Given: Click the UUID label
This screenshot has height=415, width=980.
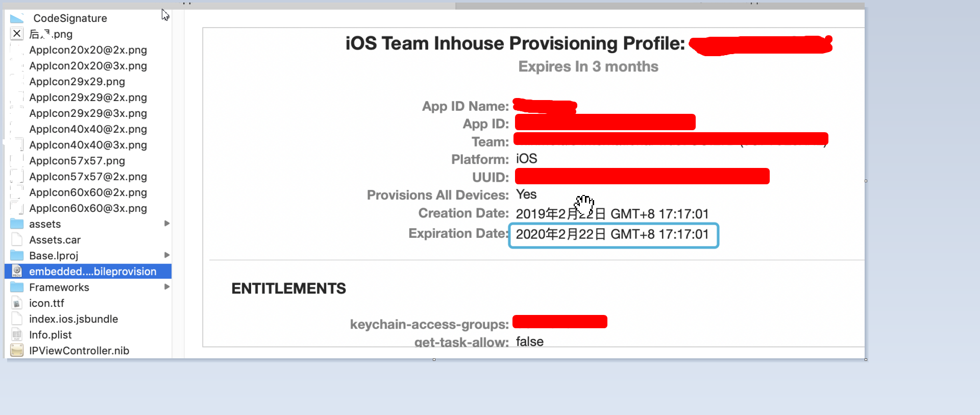Looking at the screenshot, I should [x=491, y=178].
